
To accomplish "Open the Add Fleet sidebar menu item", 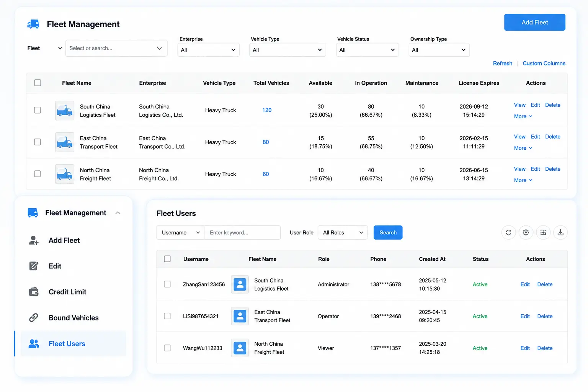I will click(73, 240).
